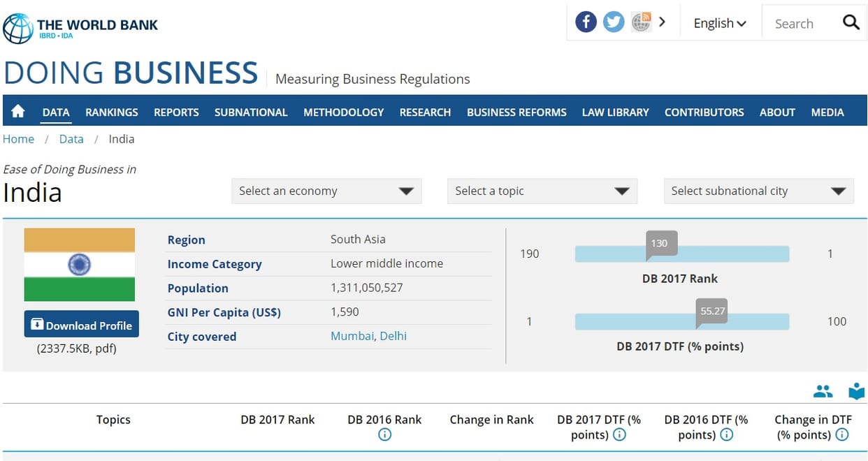Click the South Asia region value
The image size is (868, 461).
(x=358, y=239)
